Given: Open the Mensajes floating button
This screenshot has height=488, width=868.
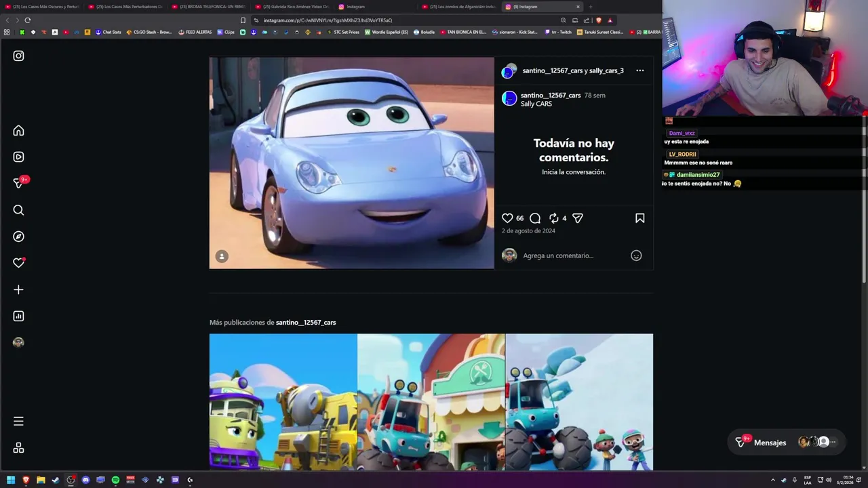Looking at the screenshot, I should (787, 443).
